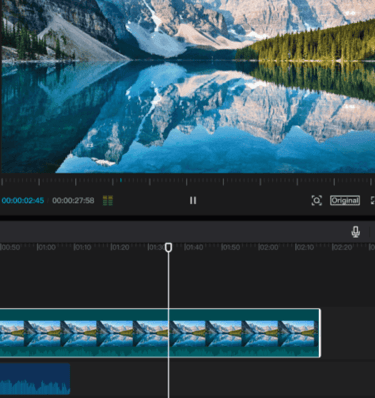375x398 pixels.
Task: Jump to the 02:20 mark on the ruler
Action: click(342, 247)
